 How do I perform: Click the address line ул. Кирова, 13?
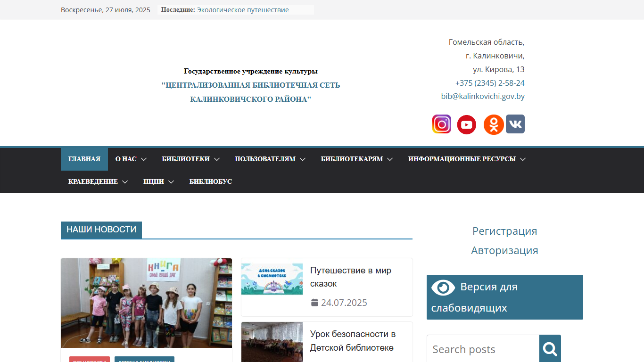(499, 69)
